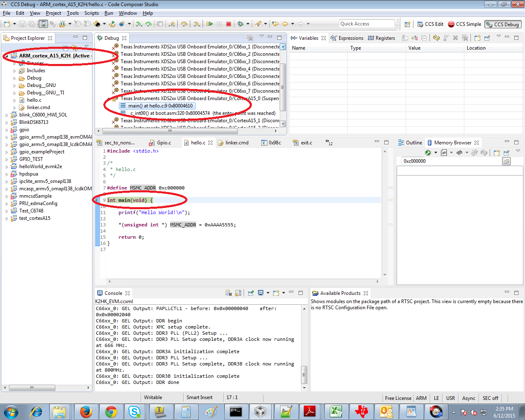Open the hidden editor tabs overflow list

click(329, 142)
